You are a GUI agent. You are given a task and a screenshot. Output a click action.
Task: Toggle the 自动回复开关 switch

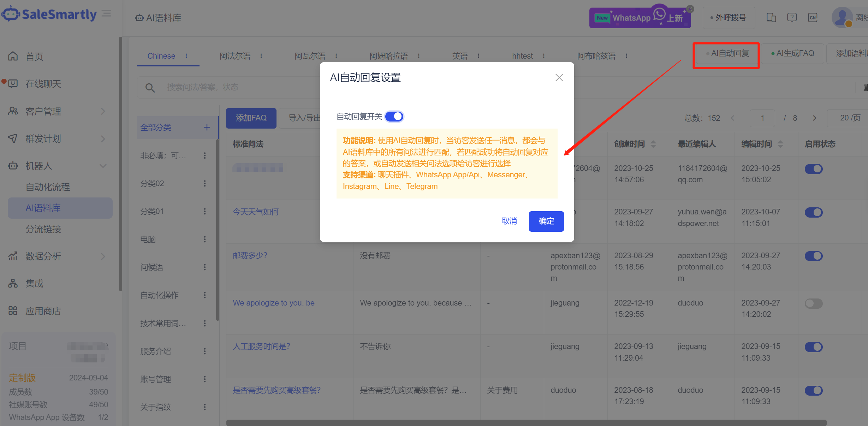coord(394,117)
